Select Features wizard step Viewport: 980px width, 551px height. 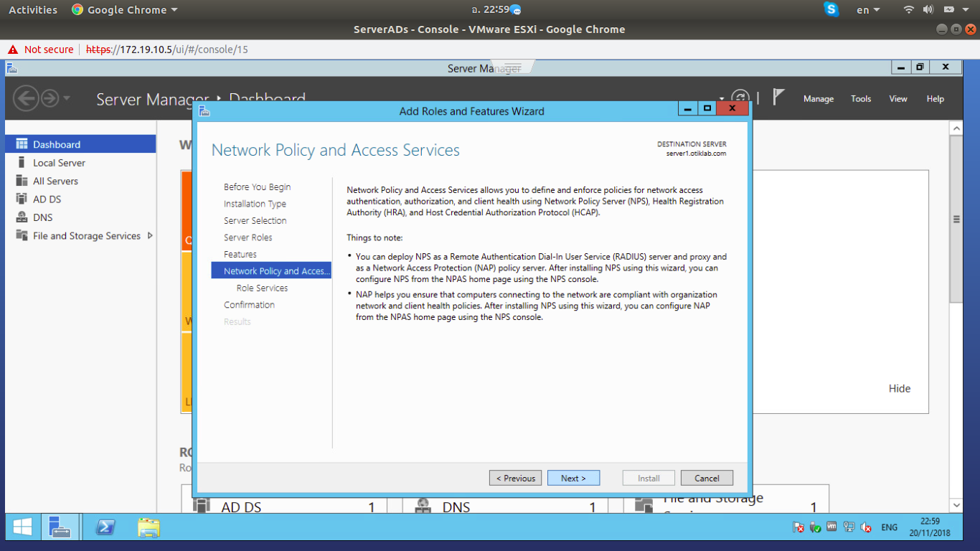click(x=240, y=255)
